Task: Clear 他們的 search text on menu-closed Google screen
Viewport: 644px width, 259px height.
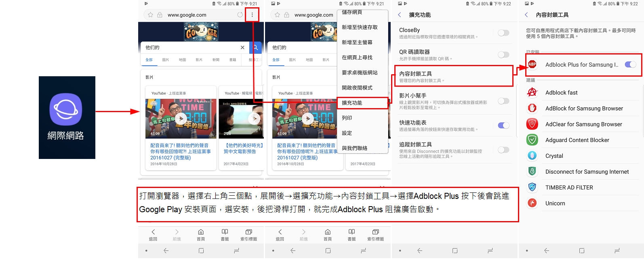Action: click(242, 48)
